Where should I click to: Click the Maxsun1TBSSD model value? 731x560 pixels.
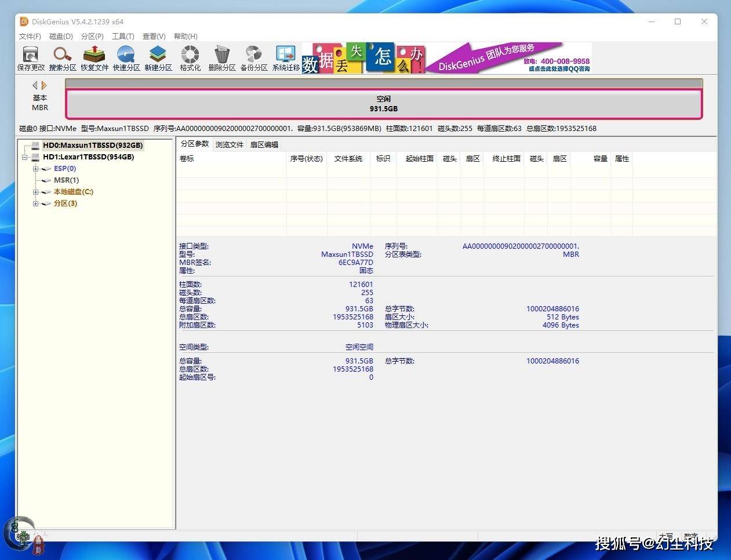[347, 254]
